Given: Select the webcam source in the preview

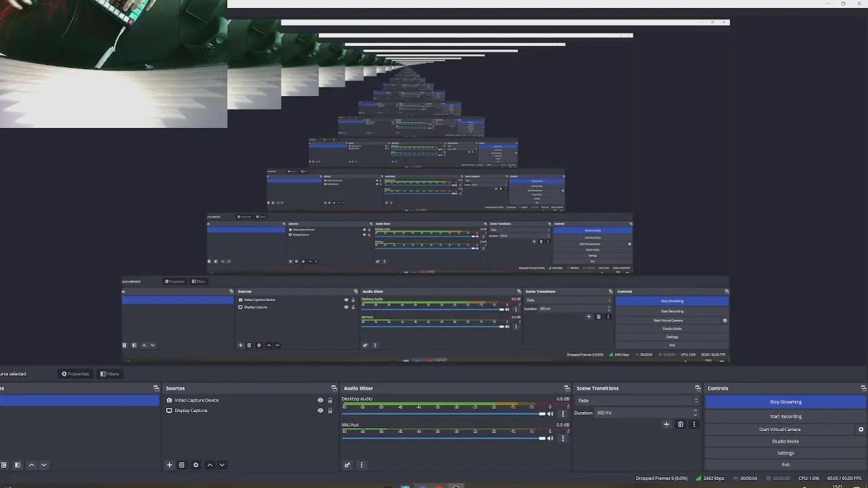Looking at the screenshot, I should (113, 64).
